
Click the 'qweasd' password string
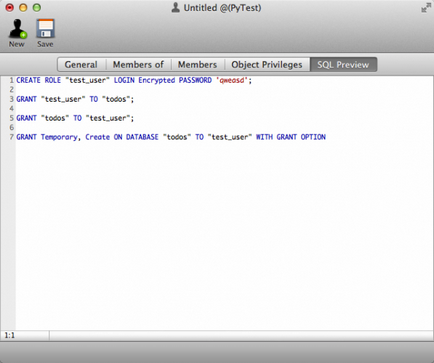click(232, 80)
